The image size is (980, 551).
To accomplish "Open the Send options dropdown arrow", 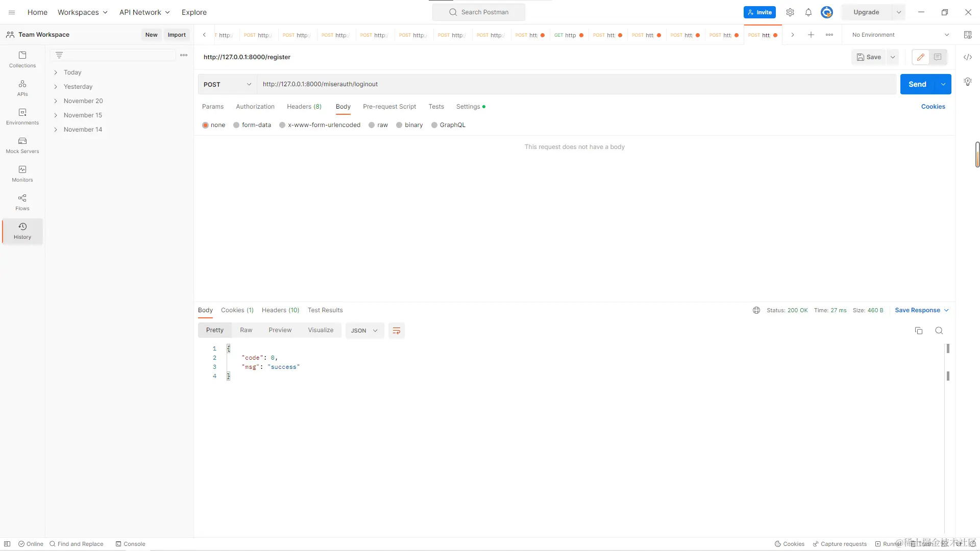I will (943, 84).
